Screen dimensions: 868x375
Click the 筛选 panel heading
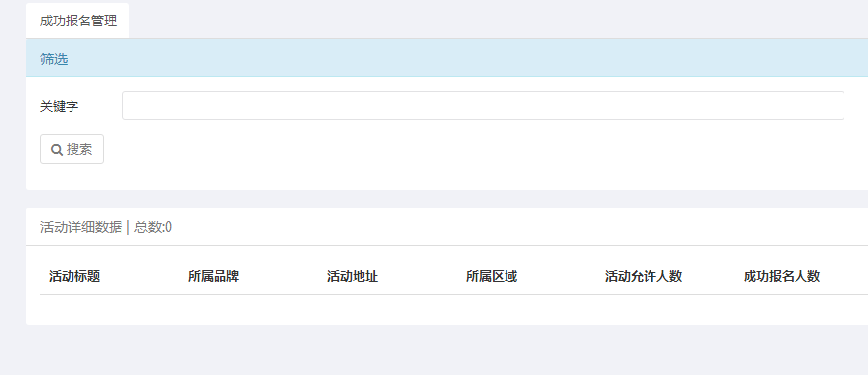(x=54, y=59)
